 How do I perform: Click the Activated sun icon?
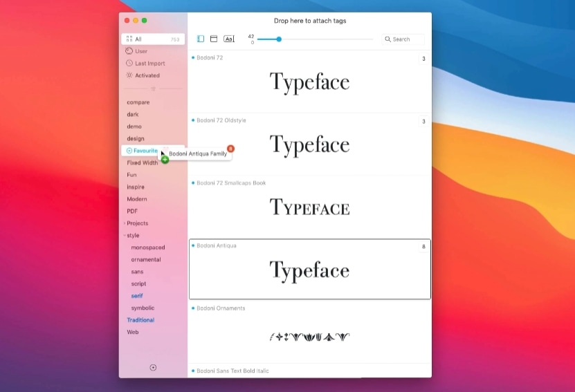(129, 75)
